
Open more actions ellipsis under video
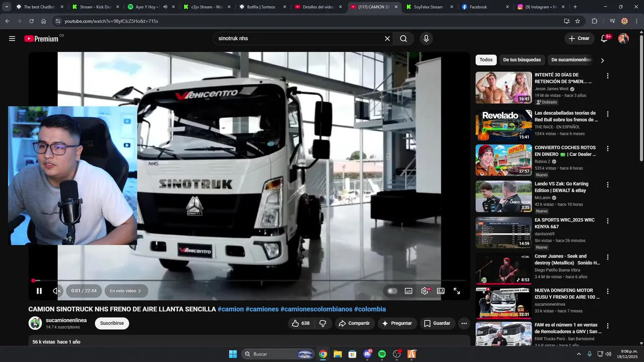(x=464, y=323)
